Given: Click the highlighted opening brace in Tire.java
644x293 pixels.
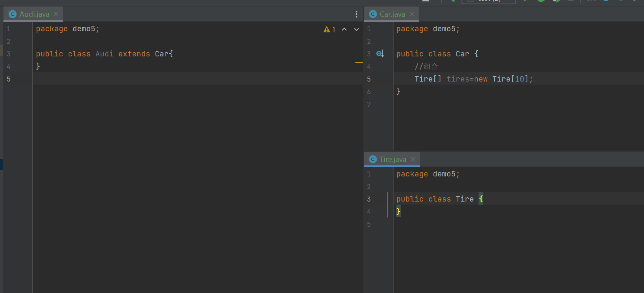Looking at the screenshot, I should pyautogui.click(x=481, y=199).
